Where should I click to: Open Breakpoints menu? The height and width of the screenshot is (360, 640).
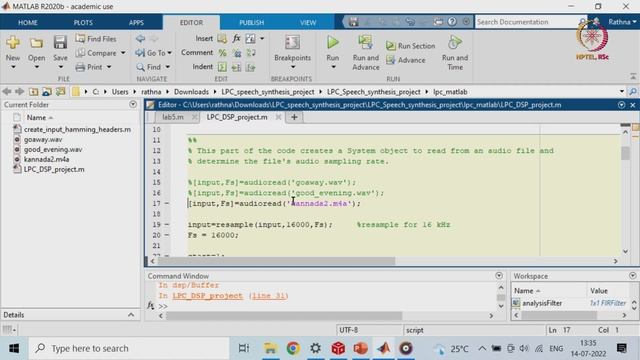(292, 52)
